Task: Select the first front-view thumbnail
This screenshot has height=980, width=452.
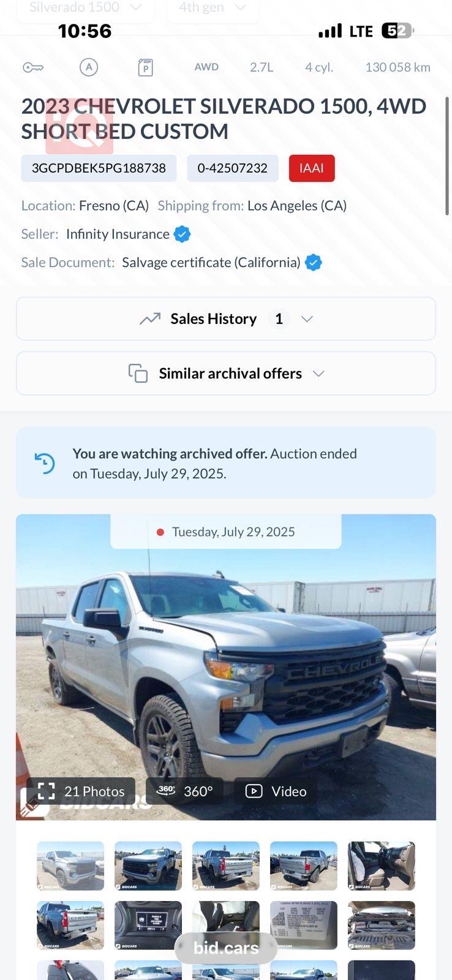Action: pos(70,865)
